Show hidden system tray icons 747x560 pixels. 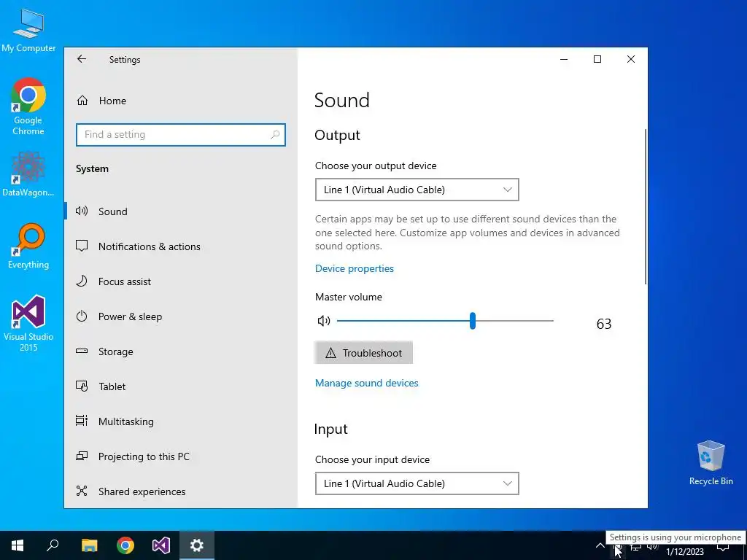600,545
